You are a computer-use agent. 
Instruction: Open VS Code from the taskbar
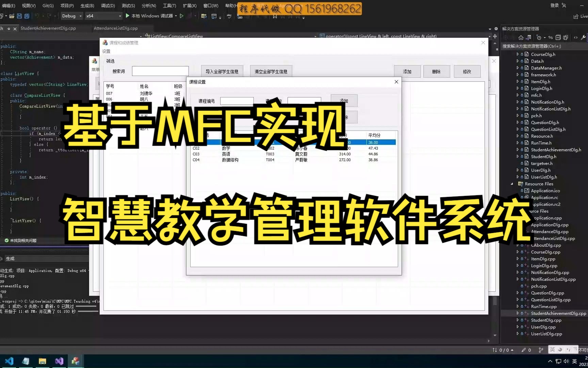click(9, 361)
